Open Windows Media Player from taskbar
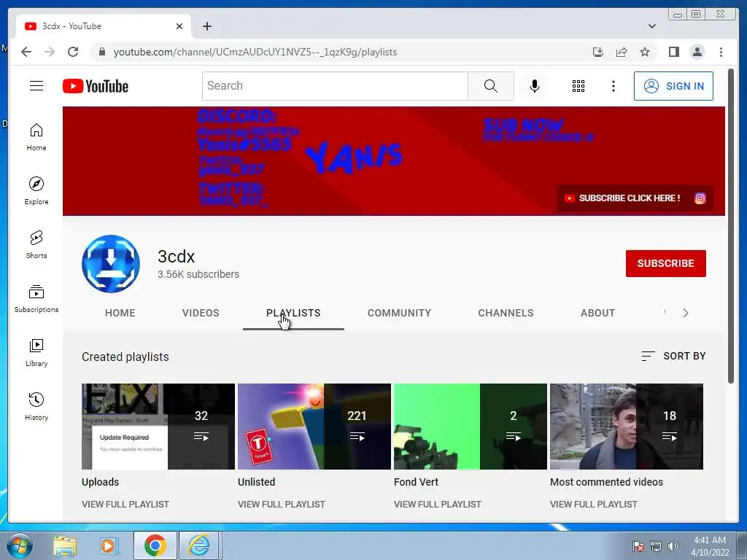This screenshot has width=747, height=560. (109, 545)
